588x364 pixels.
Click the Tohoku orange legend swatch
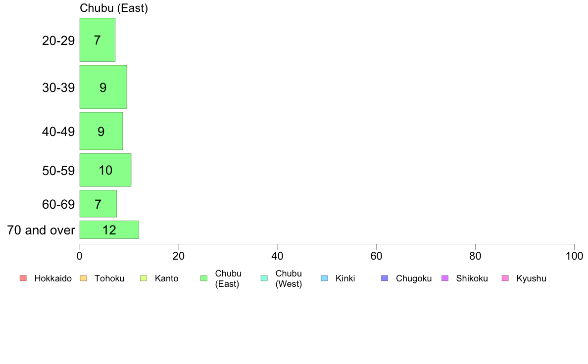83,278
